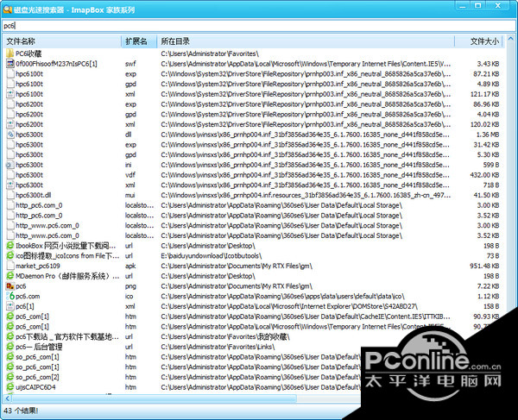Select the PC6收藏 folder name
518x420 pixels.
28,53
